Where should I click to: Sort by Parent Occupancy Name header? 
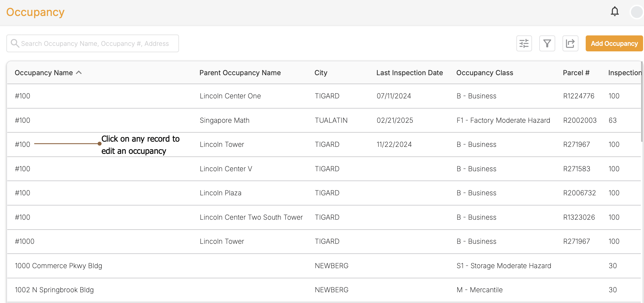[x=240, y=73]
